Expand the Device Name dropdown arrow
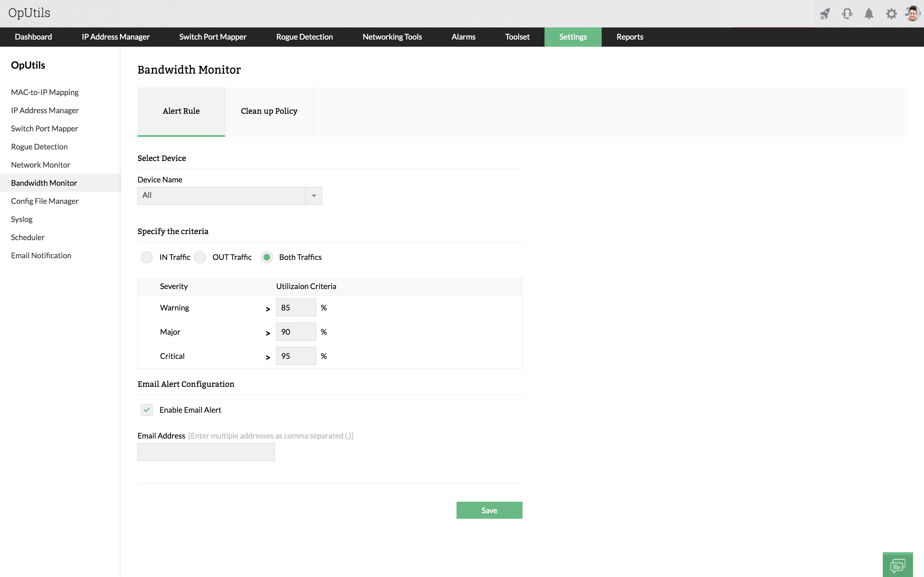This screenshot has width=924, height=577. click(314, 196)
